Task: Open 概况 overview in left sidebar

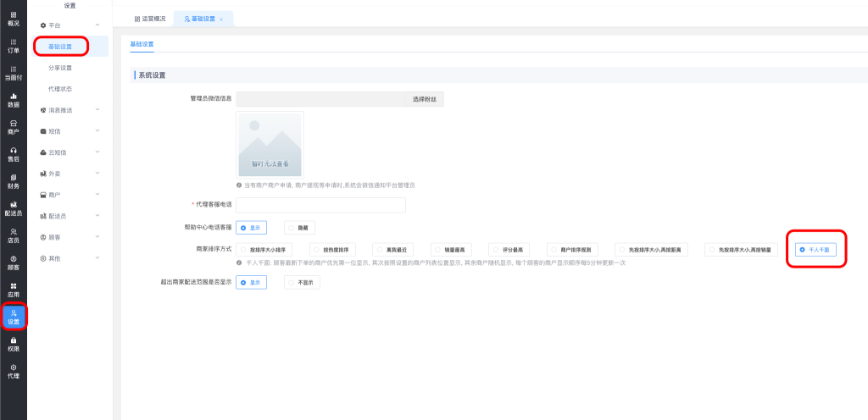Action: [13, 19]
